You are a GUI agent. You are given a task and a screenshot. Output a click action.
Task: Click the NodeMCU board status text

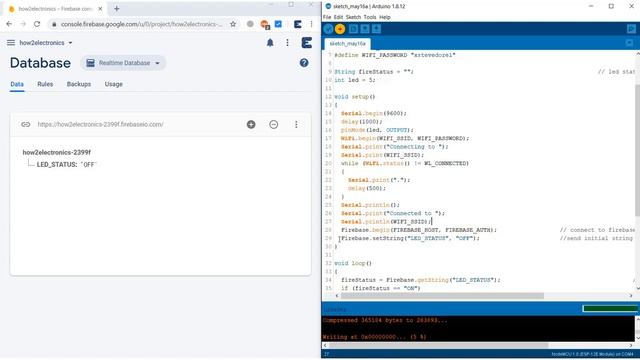click(x=592, y=354)
